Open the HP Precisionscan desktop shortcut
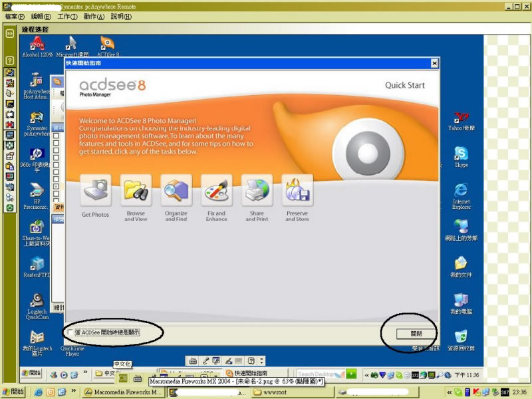 [36, 196]
